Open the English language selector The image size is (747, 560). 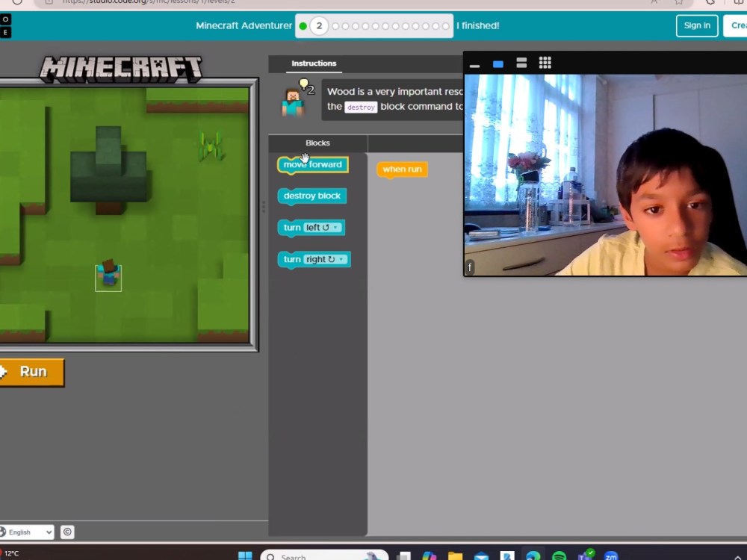pos(27,532)
